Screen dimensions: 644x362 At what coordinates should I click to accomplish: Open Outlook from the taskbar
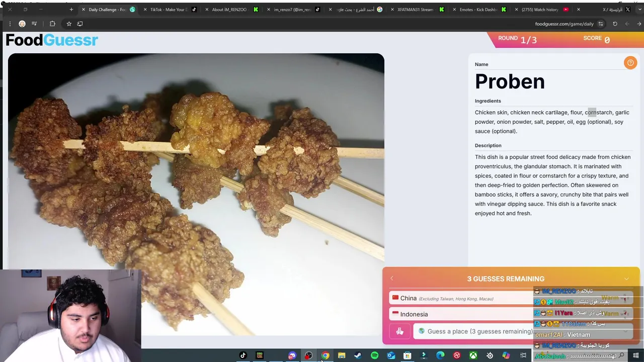tap(391, 355)
